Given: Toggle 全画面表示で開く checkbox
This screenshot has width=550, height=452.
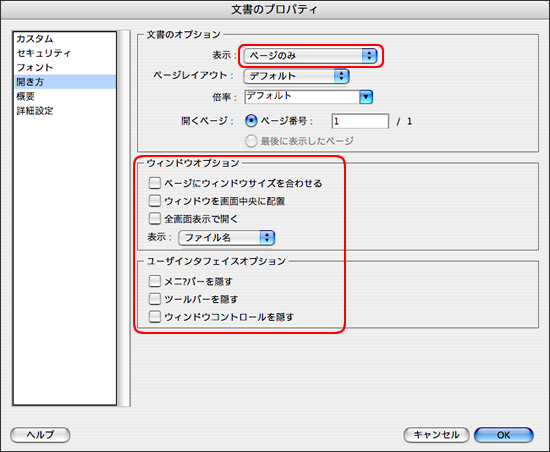Looking at the screenshot, I should tap(154, 219).
